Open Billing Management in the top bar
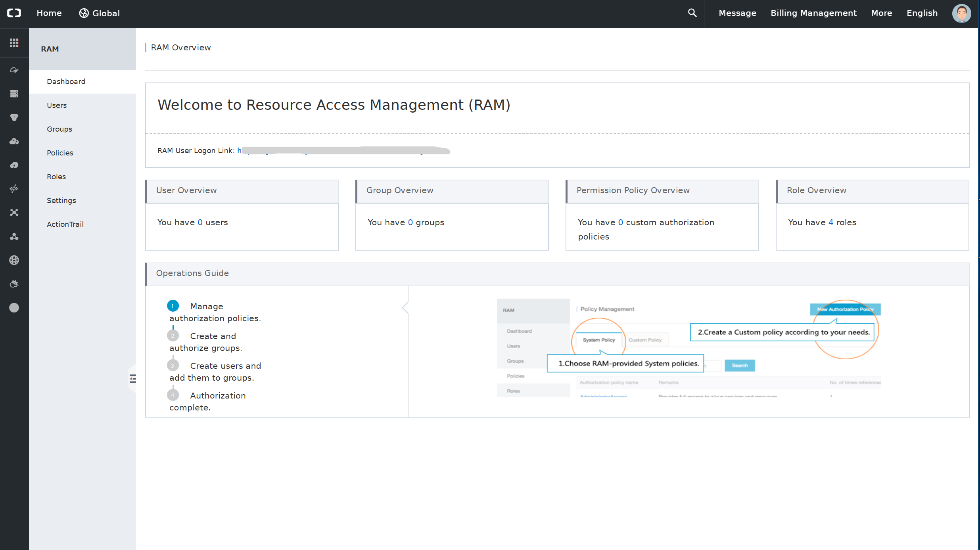The image size is (980, 550). tap(813, 13)
